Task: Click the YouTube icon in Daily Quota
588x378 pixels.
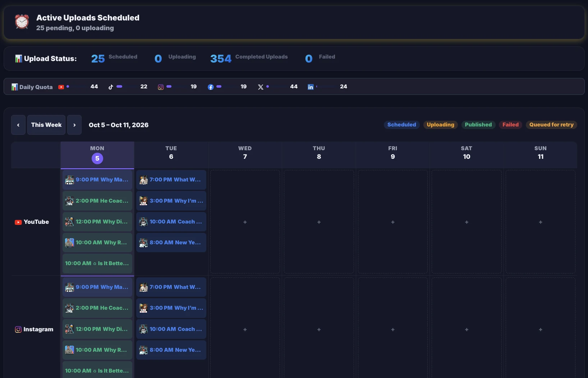Action: point(61,87)
